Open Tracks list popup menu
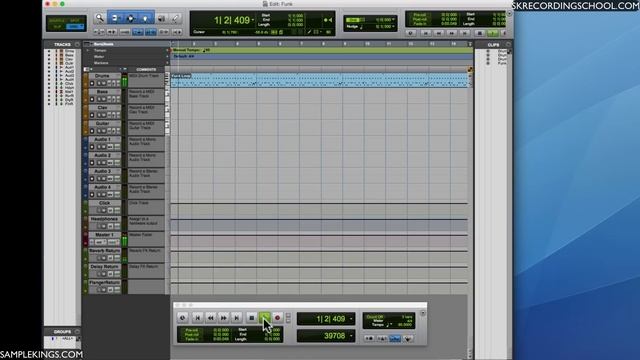Image resolution: width=640 pixels, height=360 pixels. [77, 44]
